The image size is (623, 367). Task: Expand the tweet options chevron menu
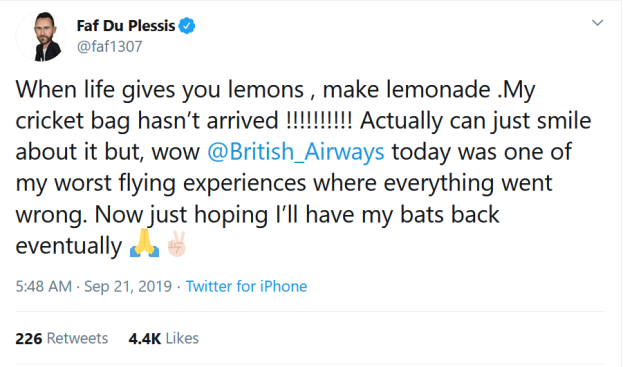coord(597,23)
